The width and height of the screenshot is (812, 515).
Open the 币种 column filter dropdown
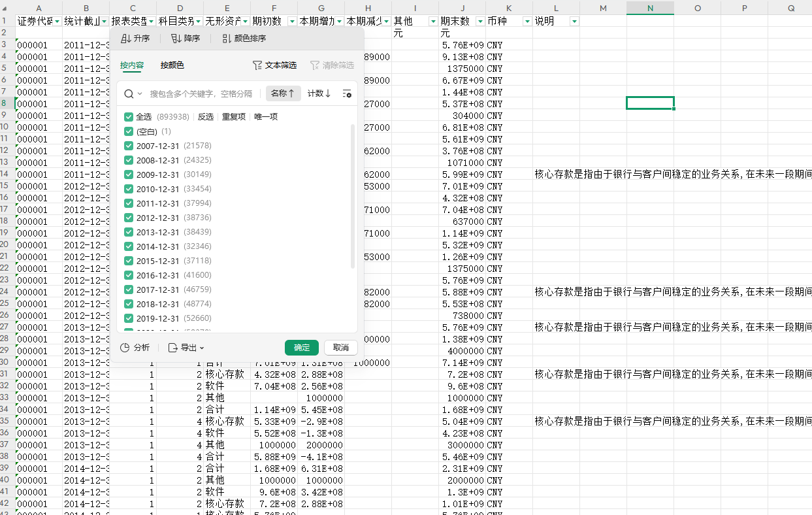point(527,20)
